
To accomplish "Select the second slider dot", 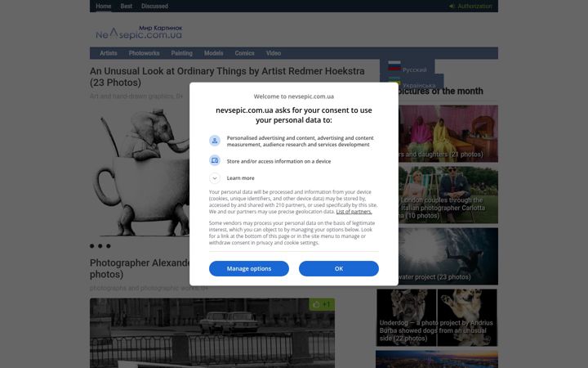I will (x=100, y=246).
